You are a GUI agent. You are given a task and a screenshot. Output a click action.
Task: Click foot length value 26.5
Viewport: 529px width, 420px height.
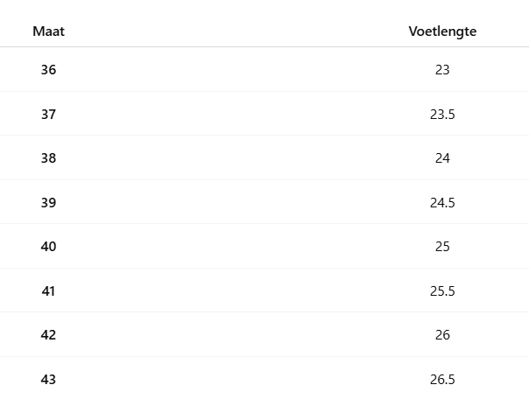442,379
